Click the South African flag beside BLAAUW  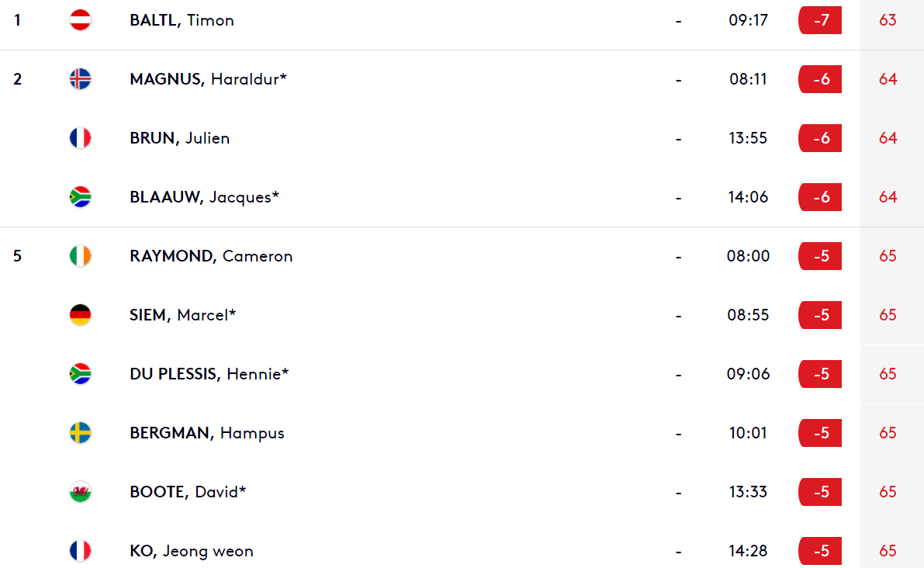point(80,197)
